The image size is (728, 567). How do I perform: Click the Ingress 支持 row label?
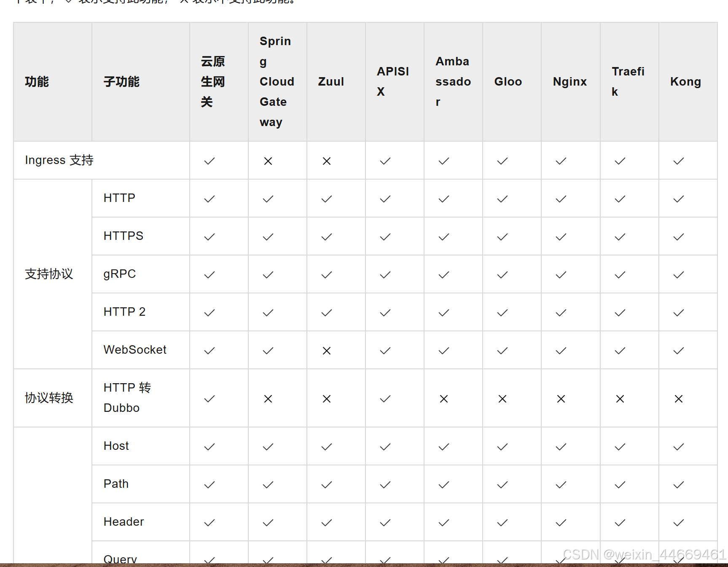point(59,160)
